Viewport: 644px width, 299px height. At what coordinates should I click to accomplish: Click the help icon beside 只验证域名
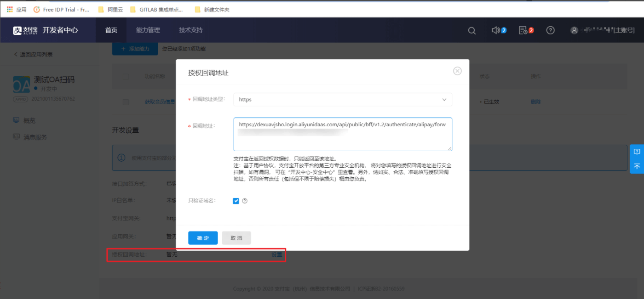click(x=245, y=201)
